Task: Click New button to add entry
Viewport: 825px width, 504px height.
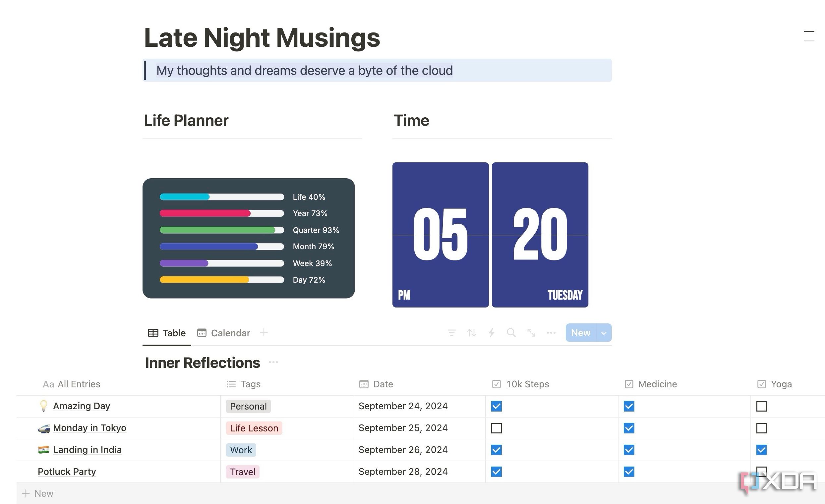Action: click(x=580, y=333)
